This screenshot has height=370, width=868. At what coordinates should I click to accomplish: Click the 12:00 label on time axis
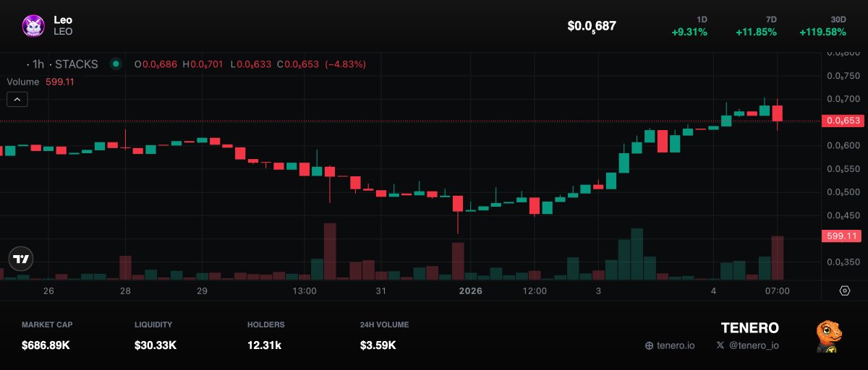(x=535, y=291)
